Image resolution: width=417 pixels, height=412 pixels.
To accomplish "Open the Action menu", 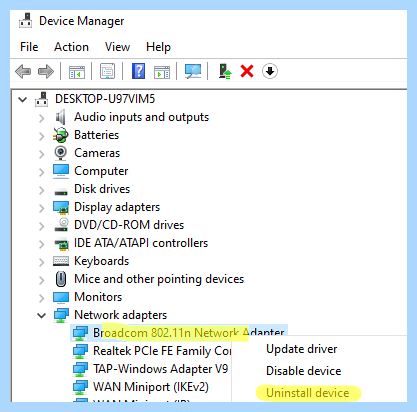I will (71, 47).
